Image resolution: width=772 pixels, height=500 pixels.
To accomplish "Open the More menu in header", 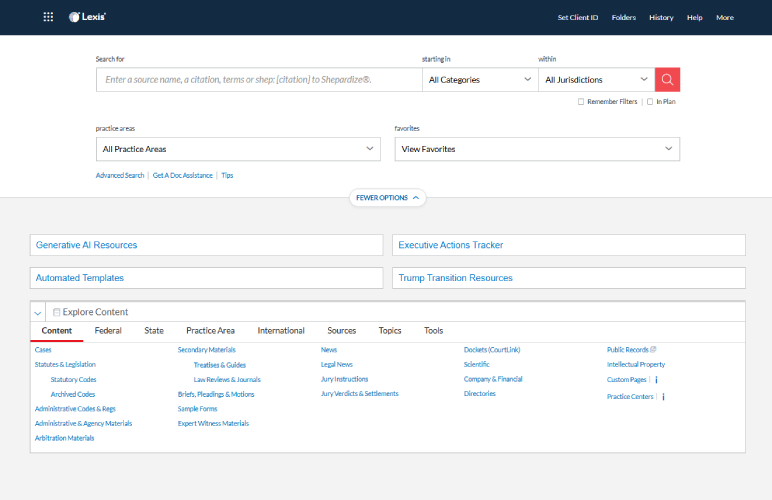I will click(x=725, y=18).
